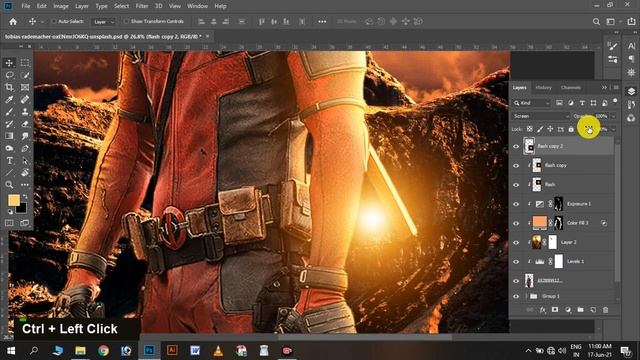Select the Lasso tool
The image size is (640, 360).
(9, 75)
